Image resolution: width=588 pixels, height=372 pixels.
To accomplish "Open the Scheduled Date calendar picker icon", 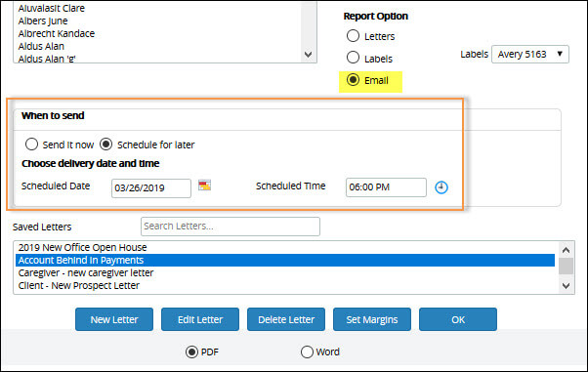I will 204,186.
